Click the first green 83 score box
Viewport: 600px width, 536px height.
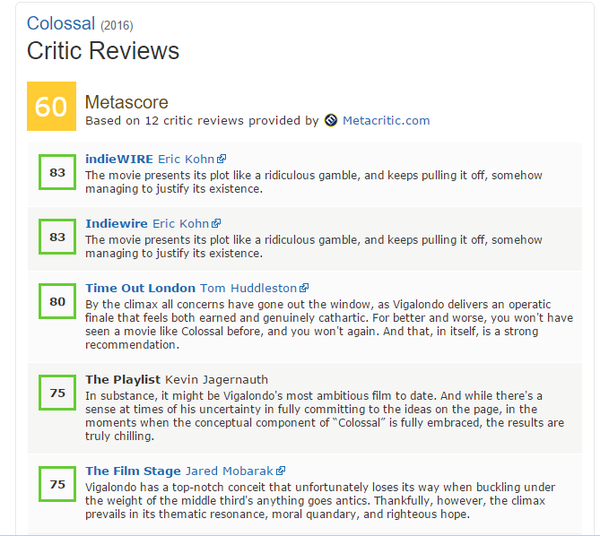coord(57,173)
